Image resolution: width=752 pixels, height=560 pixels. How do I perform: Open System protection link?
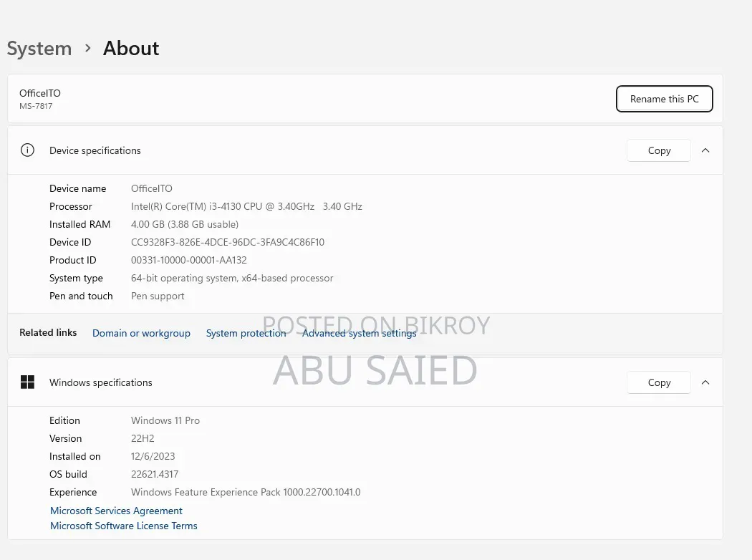246,333
